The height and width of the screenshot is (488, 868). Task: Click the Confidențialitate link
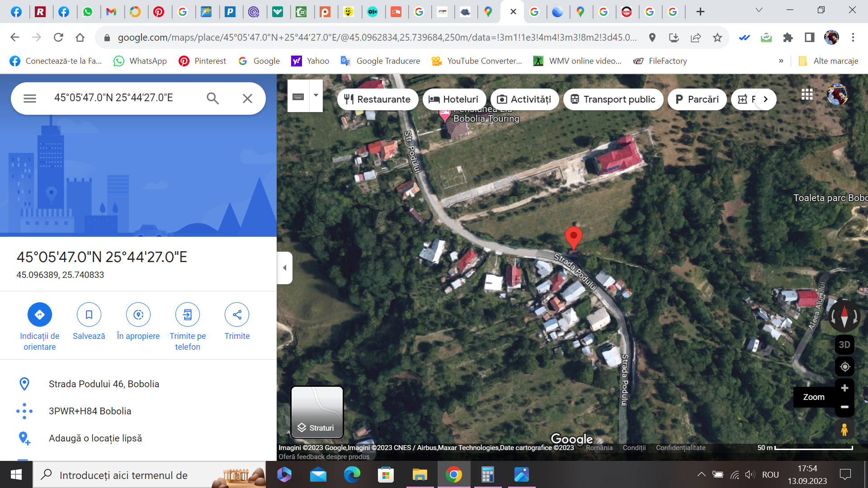[680, 448]
